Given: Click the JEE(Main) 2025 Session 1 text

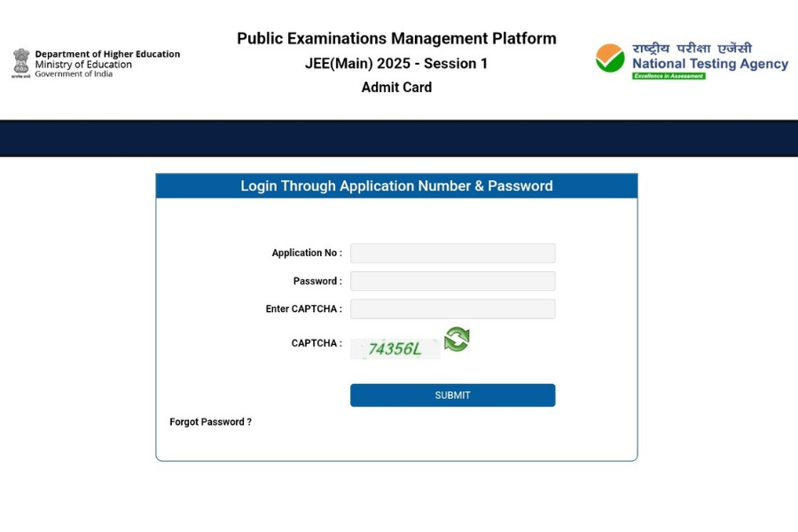Looking at the screenshot, I should click(396, 63).
